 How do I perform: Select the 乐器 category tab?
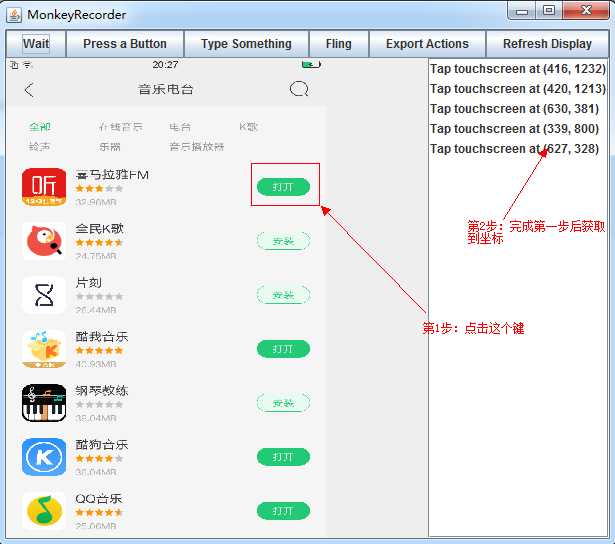tap(109, 147)
